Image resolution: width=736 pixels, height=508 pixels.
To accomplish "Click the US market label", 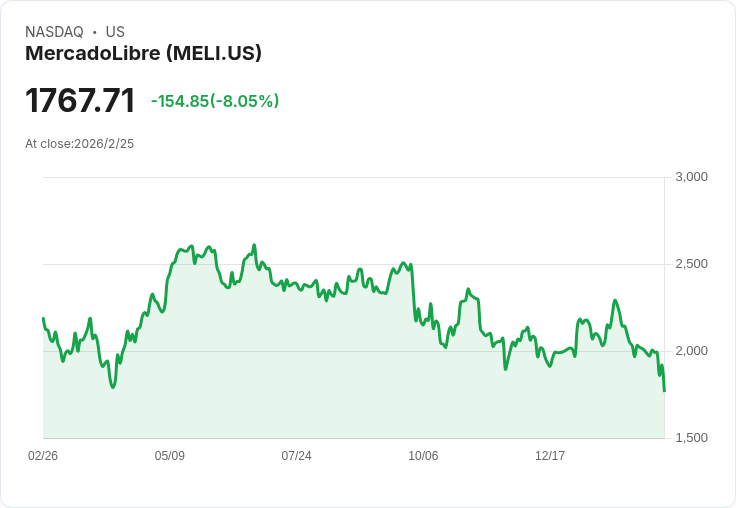I will click(115, 32).
